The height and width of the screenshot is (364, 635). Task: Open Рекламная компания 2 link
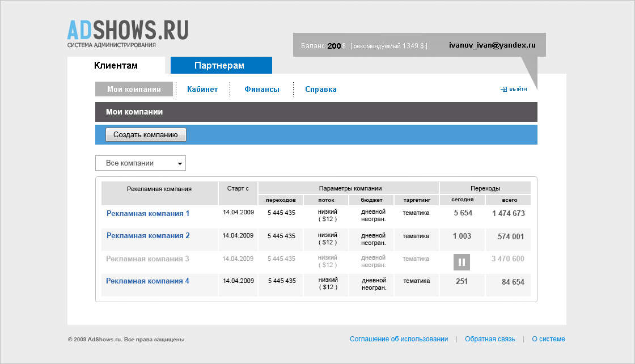148,236
